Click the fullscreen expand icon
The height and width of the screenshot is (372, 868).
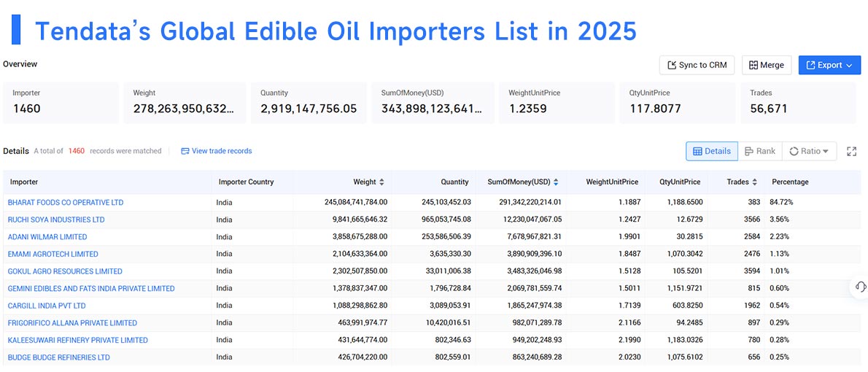851,151
